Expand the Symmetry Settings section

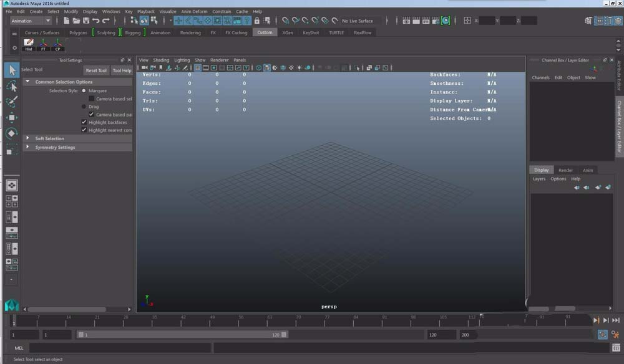(55, 147)
